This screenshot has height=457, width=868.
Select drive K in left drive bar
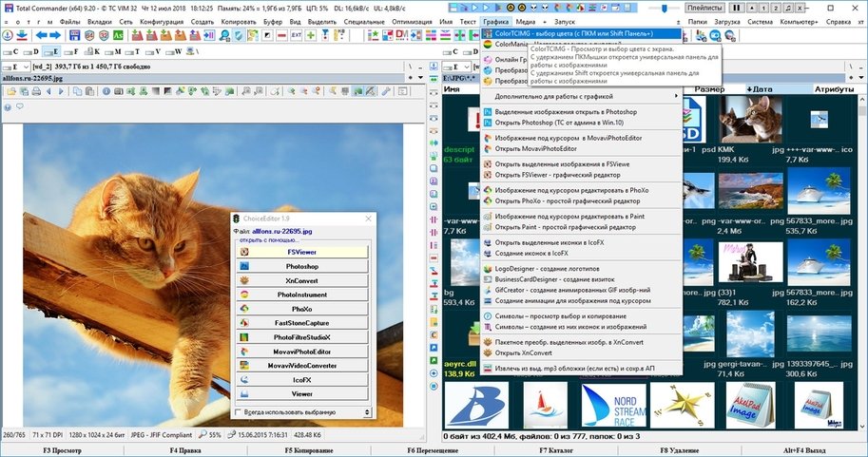coord(92,51)
